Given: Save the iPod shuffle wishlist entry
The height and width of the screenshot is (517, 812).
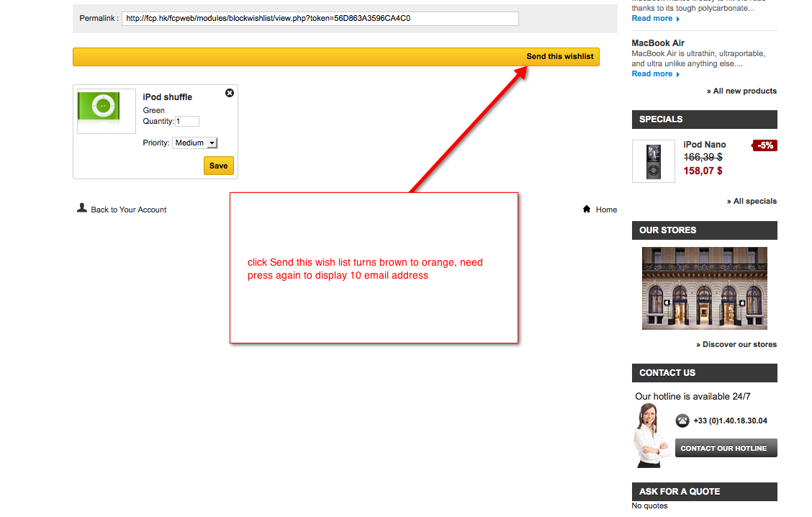Looking at the screenshot, I should (219, 166).
